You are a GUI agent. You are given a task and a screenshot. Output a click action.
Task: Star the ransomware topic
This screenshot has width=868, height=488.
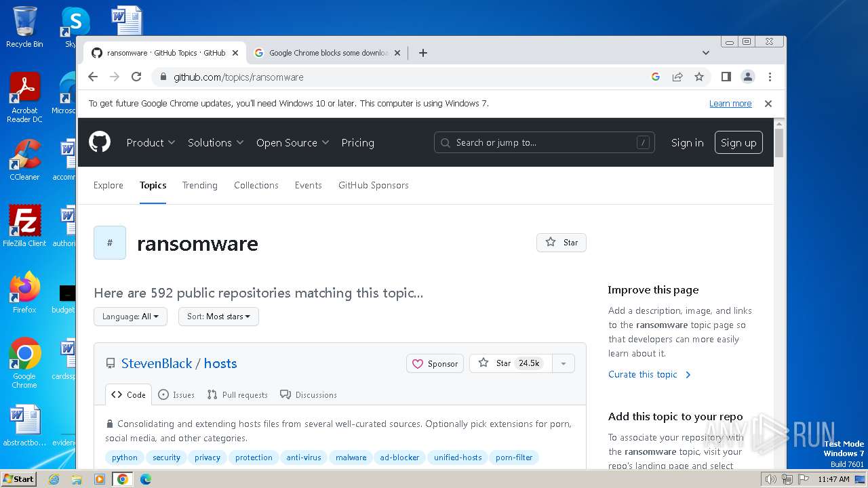(x=561, y=243)
